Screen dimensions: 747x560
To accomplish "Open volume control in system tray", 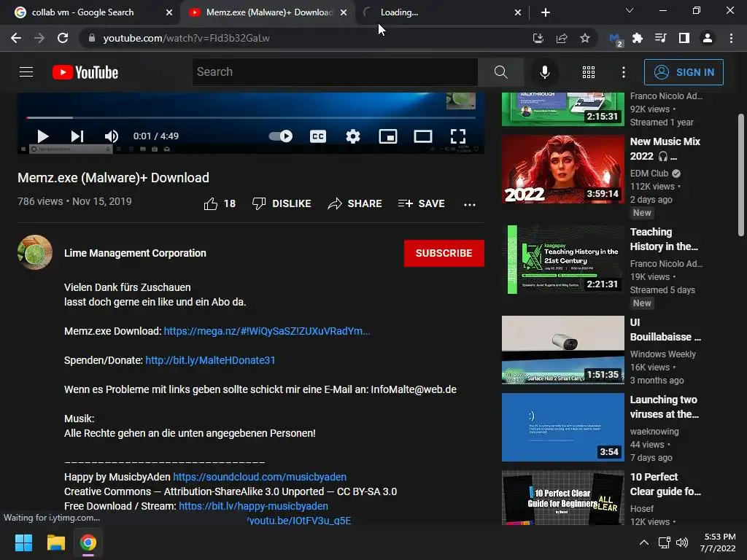I will [x=682, y=542].
